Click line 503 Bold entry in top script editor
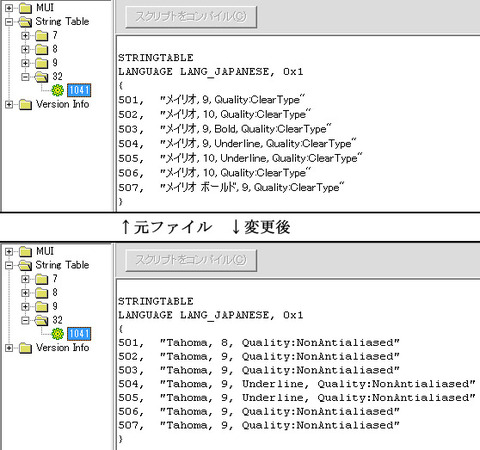This screenshot has width=480, height=450. 225,129
